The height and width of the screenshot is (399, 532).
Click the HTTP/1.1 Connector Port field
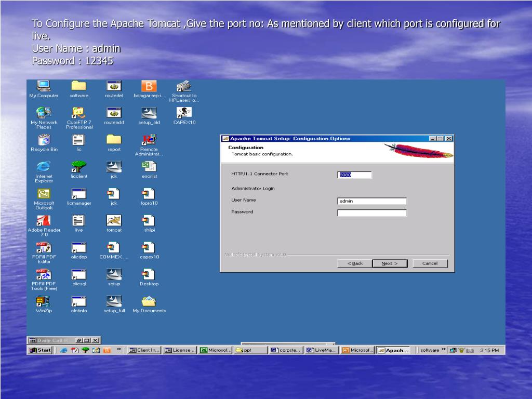click(x=354, y=175)
